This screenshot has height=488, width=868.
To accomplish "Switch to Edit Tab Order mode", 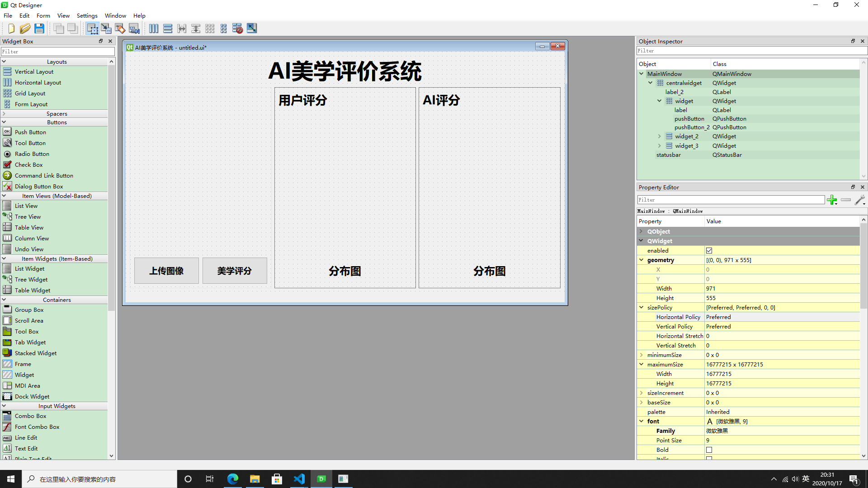I will 134,28.
